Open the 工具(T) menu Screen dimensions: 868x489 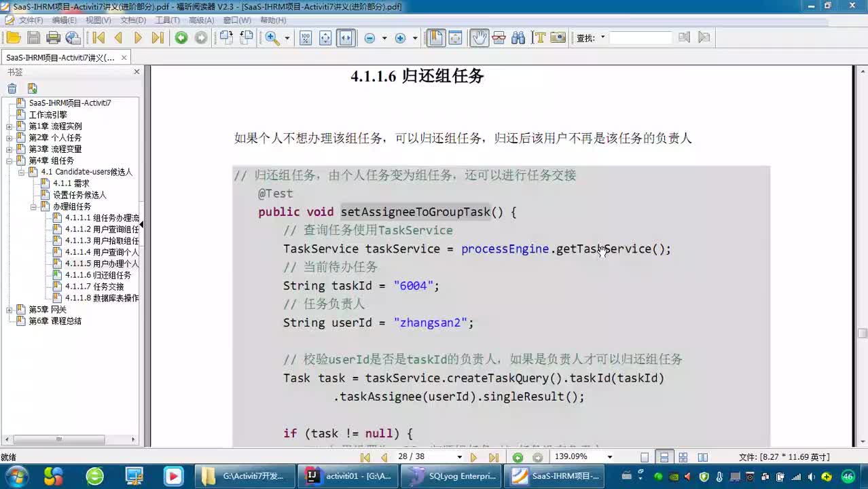(x=167, y=20)
